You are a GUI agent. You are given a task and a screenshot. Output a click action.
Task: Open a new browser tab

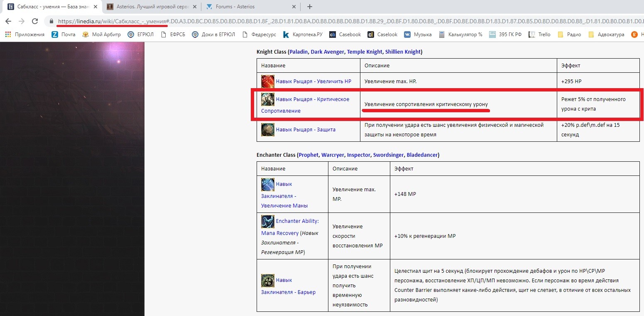(309, 7)
